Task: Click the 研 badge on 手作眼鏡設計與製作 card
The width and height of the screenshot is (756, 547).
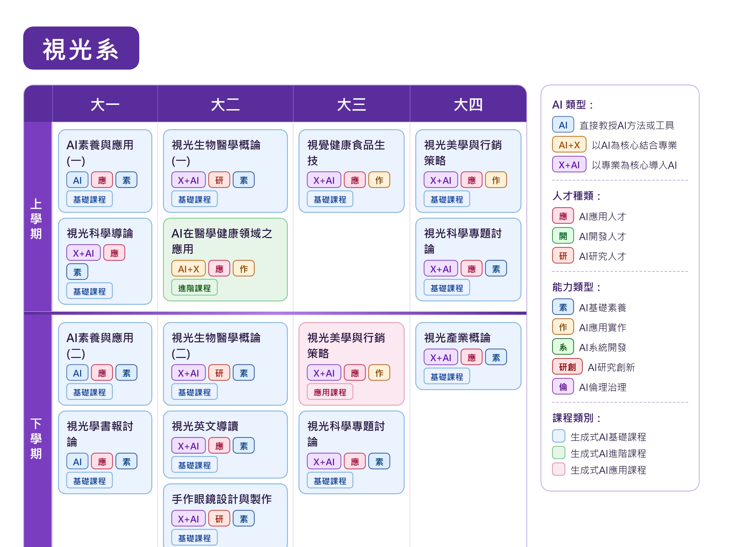Action: click(x=219, y=519)
